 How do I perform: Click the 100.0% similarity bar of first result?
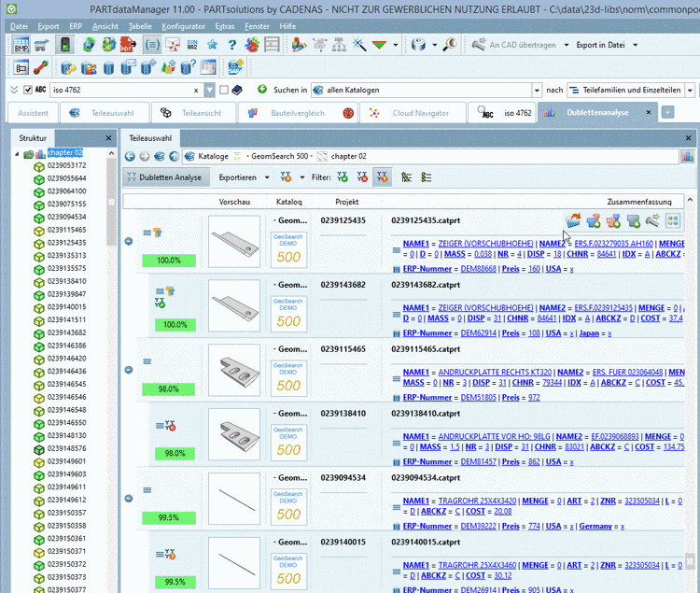point(169,261)
